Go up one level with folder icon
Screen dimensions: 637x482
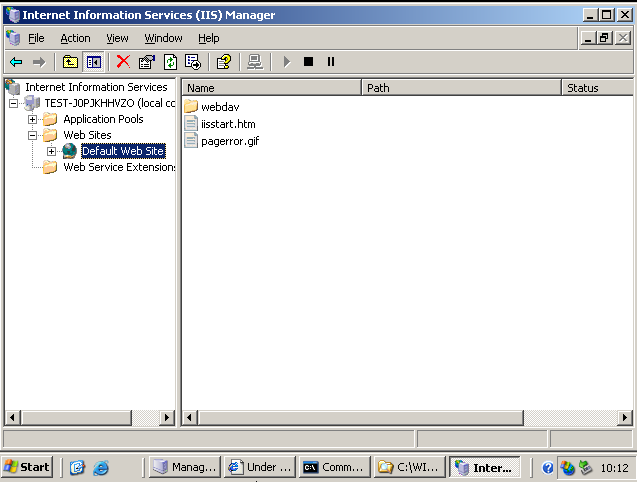coord(70,62)
